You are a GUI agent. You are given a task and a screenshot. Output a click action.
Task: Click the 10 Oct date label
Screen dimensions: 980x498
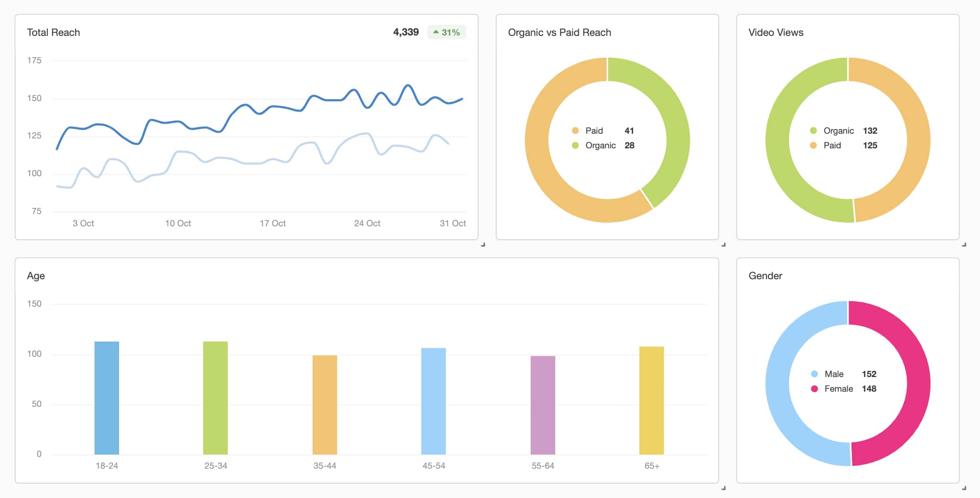[x=178, y=223]
